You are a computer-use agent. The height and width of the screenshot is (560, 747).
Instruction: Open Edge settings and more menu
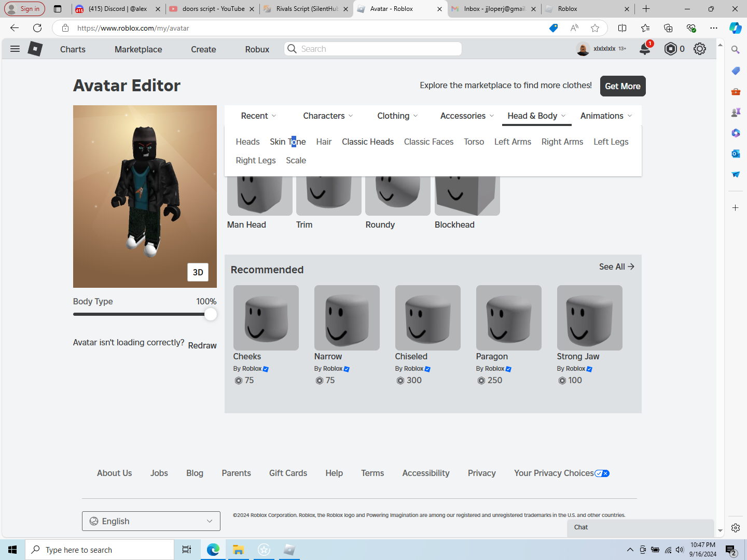tap(714, 28)
